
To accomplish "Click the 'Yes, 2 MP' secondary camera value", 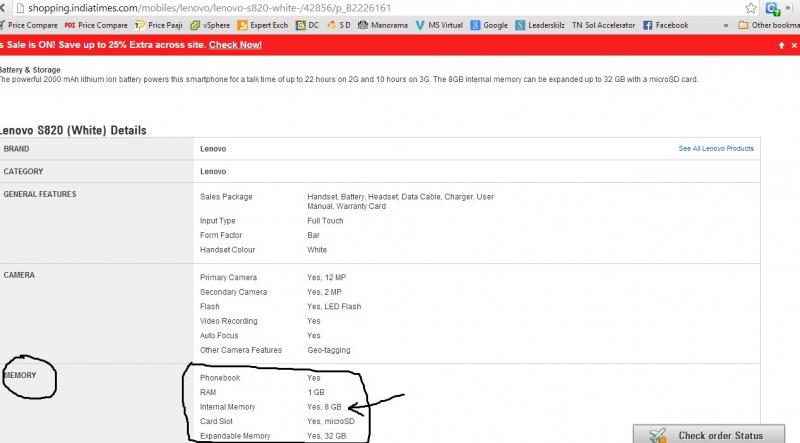I will click(324, 292).
